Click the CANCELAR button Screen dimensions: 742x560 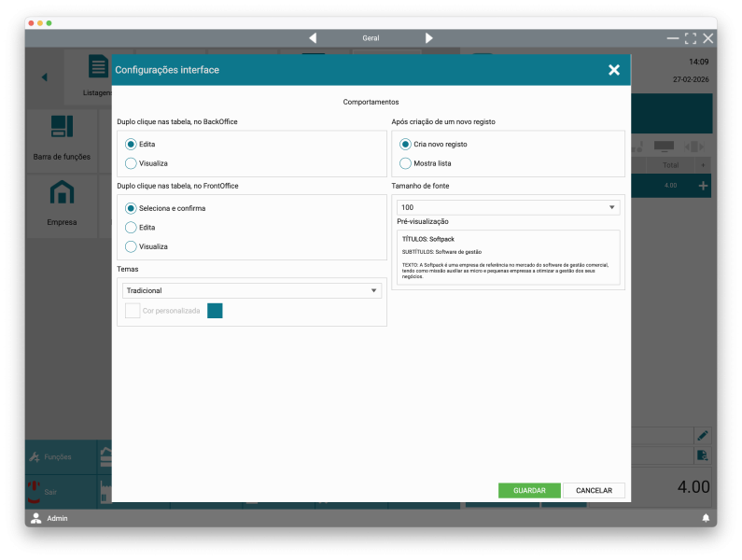(x=594, y=490)
